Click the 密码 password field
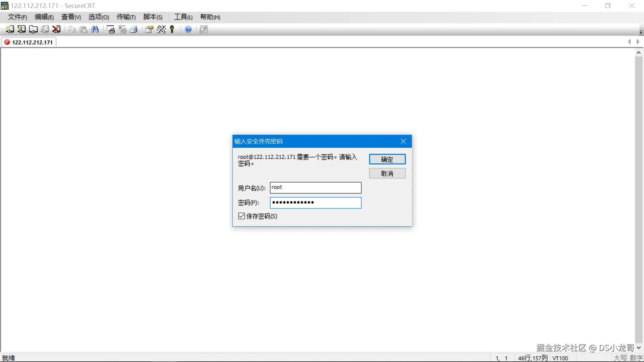The width and height of the screenshot is (644, 362). (315, 203)
